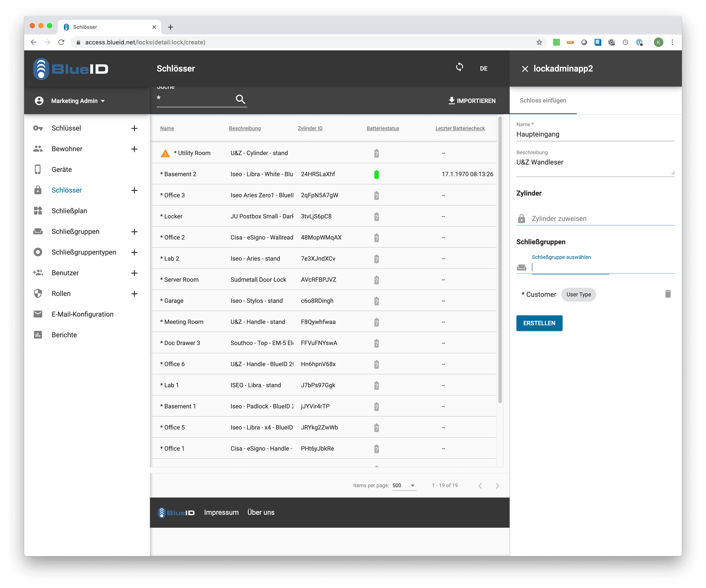The image size is (706, 588).
Task: Click the sync refresh icon in header
Action: pos(459,67)
